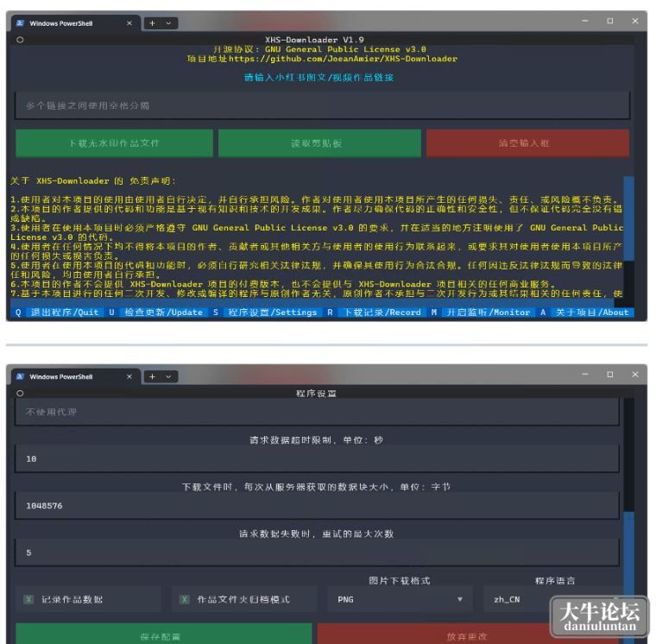Image resolution: width=656 pixels, height=644 pixels.
Task: Expand the top window's new-tab profile dropdown
Action: point(168,23)
